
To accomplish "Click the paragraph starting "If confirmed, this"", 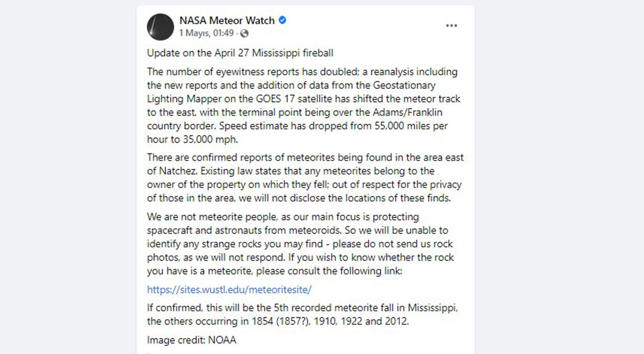I will coord(302,314).
